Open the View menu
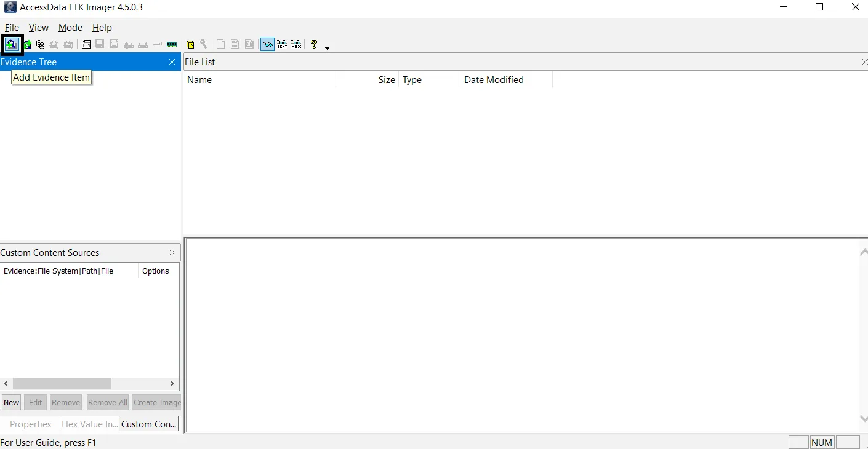Screen dimensions: 868x449 point(39,28)
